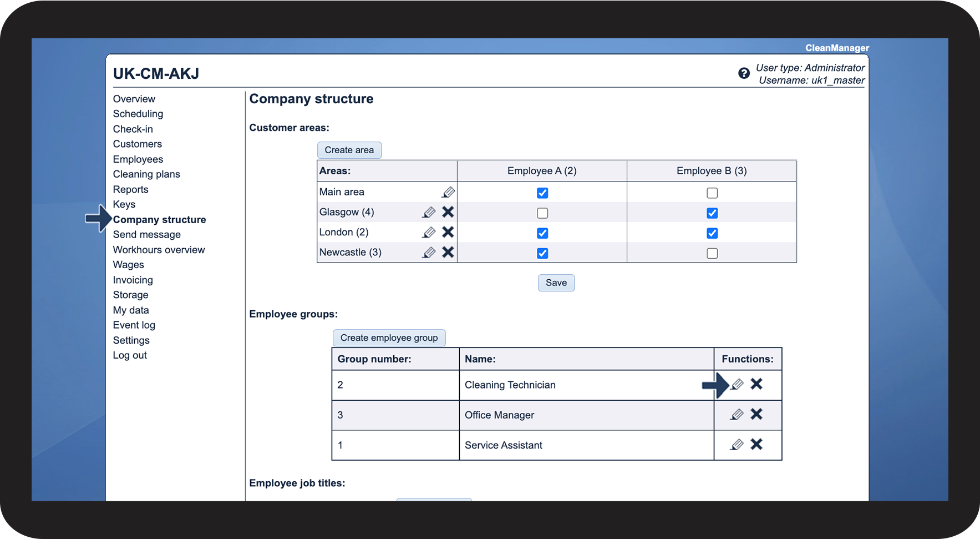The image size is (980, 539).
Task: Click the Create area button
Action: coord(349,150)
